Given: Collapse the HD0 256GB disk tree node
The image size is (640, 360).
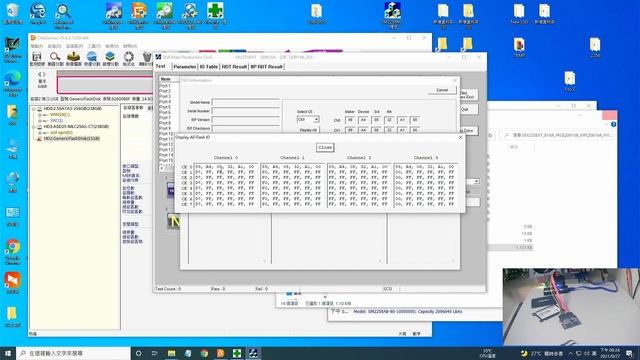Looking at the screenshot, I should tap(34, 109).
